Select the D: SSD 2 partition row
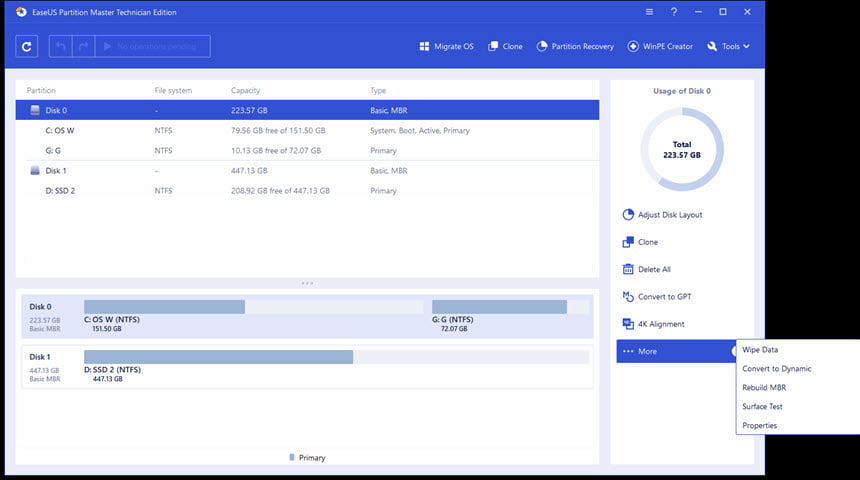 (x=307, y=191)
